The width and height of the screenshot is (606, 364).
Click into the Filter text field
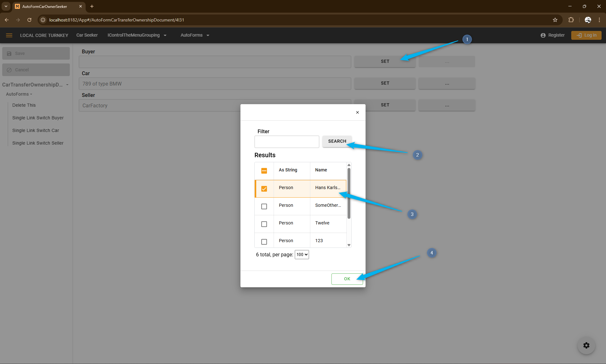tap(287, 142)
